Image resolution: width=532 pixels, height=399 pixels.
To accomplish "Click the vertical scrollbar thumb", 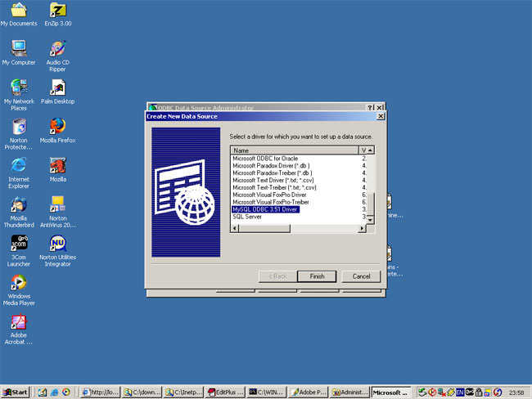I will (x=371, y=204).
